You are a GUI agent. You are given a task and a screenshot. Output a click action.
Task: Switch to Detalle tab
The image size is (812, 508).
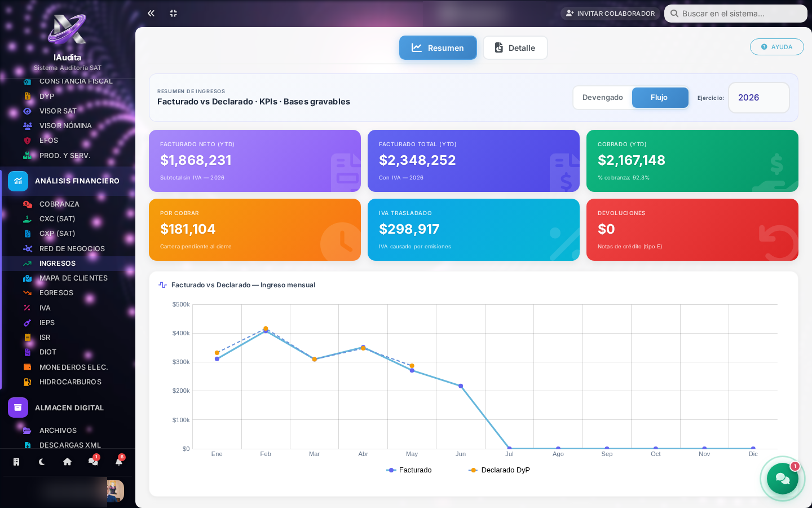[515, 48]
